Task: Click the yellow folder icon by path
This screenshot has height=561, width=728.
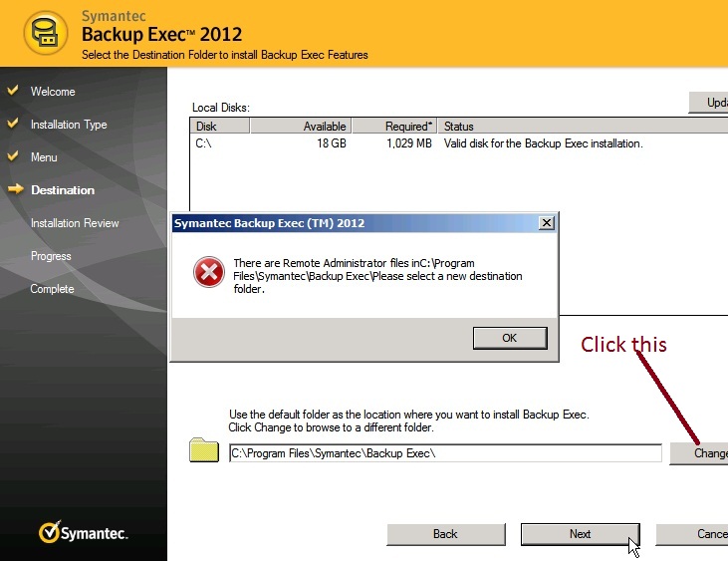Action: point(204,451)
